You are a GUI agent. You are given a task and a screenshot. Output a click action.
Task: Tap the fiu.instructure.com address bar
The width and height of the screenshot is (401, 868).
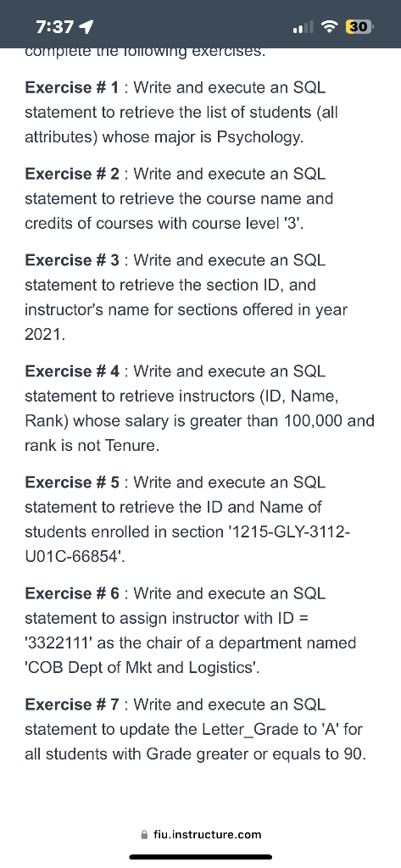[x=201, y=834]
